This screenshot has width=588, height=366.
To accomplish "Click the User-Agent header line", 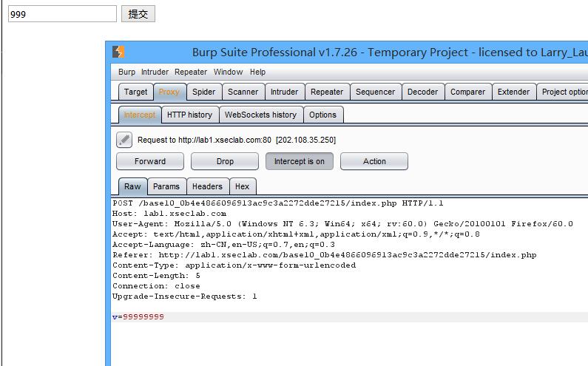I will pos(342,224).
